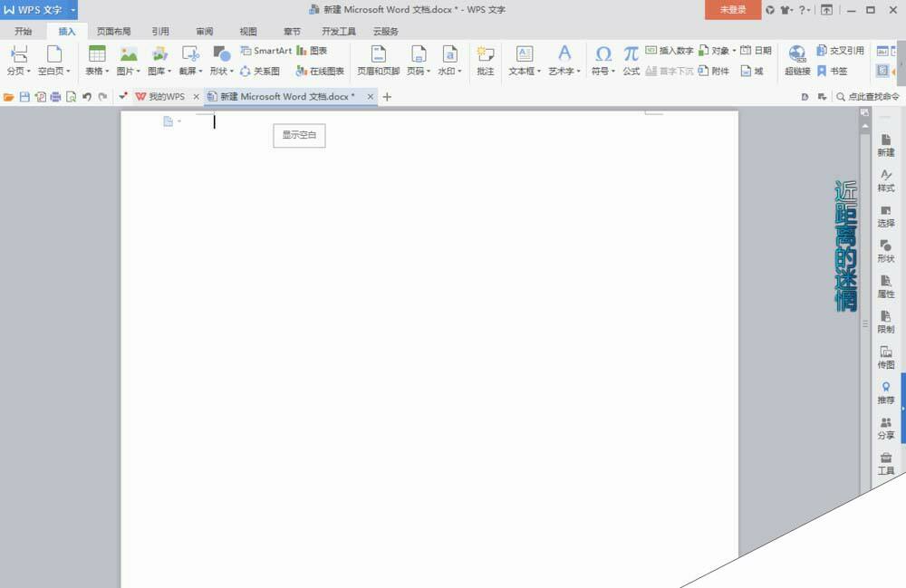Open header and footer (页眉和页脚)
Image resolution: width=906 pixels, height=588 pixels.
379,60
